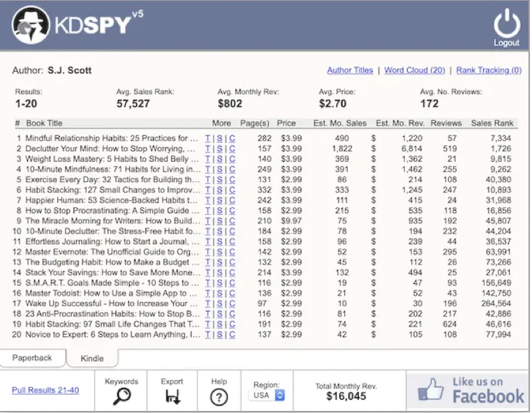
Task: Click the Facebook thumbs-up like icon
Action: pyautogui.click(x=430, y=389)
